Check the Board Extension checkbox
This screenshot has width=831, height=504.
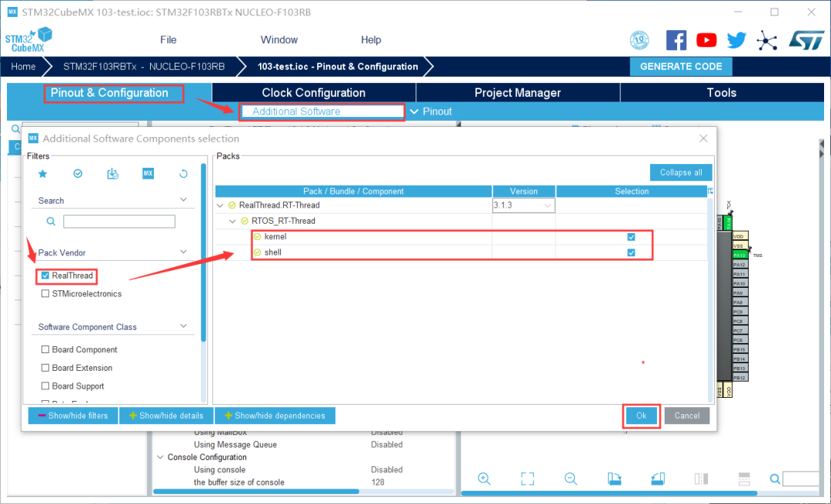(x=45, y=368)
